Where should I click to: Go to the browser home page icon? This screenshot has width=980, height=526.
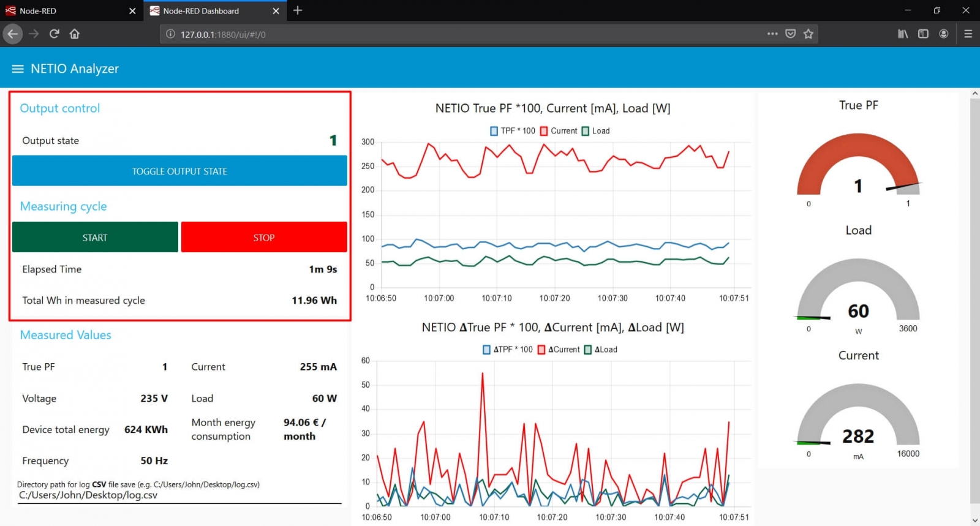[x=75, y=34]
